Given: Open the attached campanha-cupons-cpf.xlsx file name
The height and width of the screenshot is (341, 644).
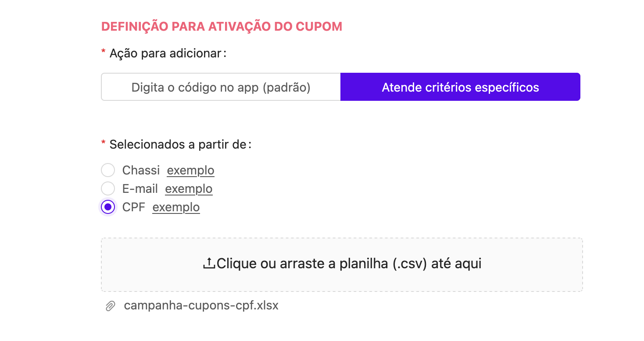Looking at the screenshot, I should tap(201, 305).
